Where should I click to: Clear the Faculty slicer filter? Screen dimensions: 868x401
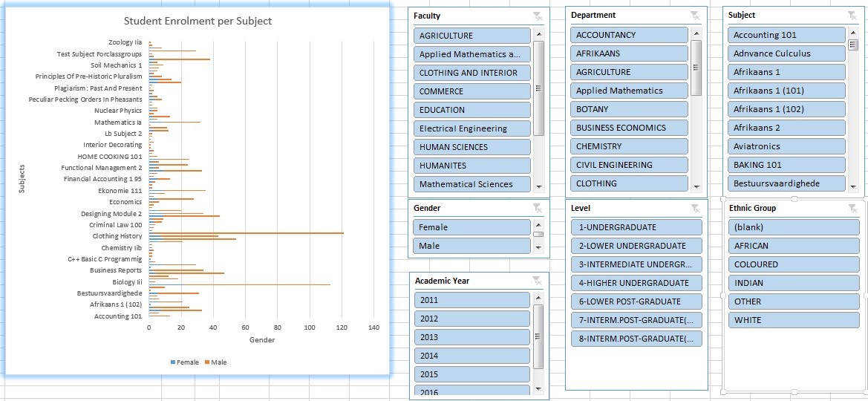click(538, 16)
